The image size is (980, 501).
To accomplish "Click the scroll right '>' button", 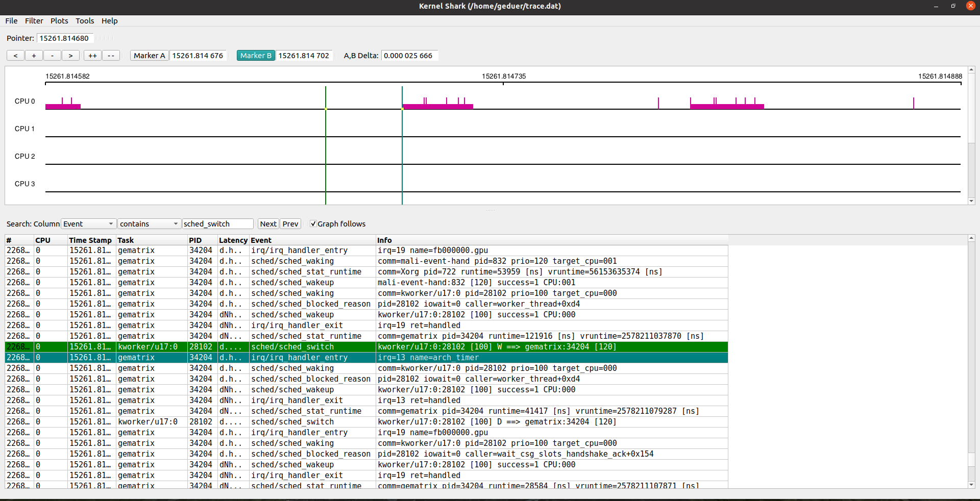I will 70,56.
